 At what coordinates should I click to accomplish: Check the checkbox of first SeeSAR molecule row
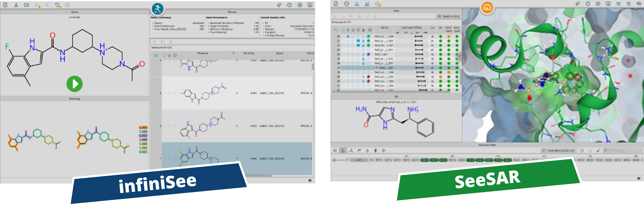coord(343,37)
